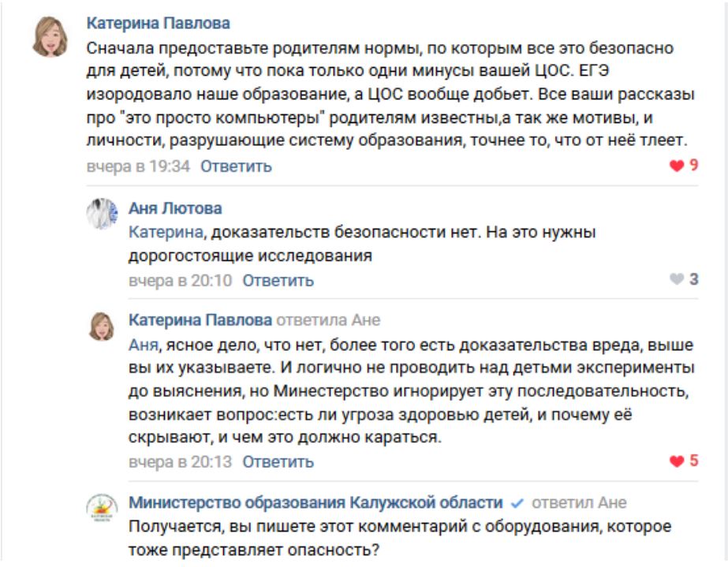Toggle the red heart with 5 likes
Screen dimensions: 728x567
677,461
